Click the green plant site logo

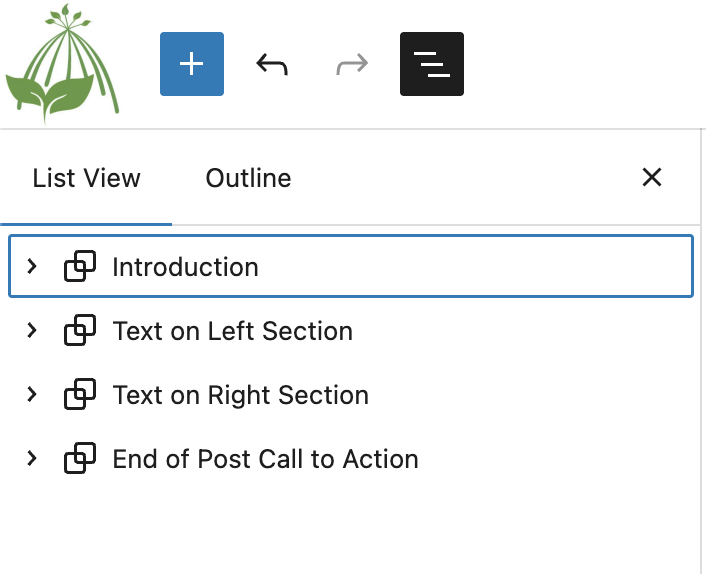click(61, 64)
